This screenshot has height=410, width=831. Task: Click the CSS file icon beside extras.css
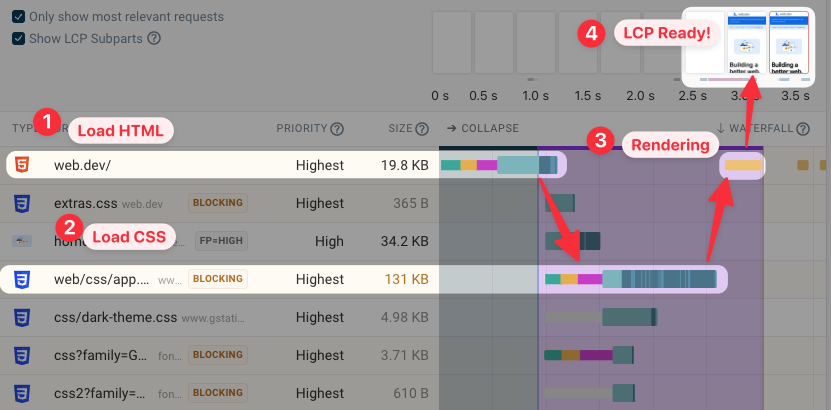click(21, 203)
